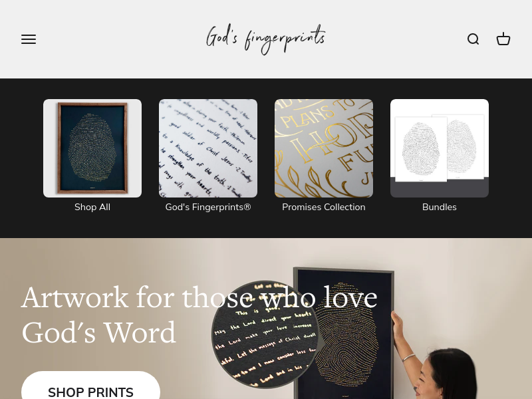Click the SHOP PRINTS button
The image size is (532, 399).
(x=90, y=387)
